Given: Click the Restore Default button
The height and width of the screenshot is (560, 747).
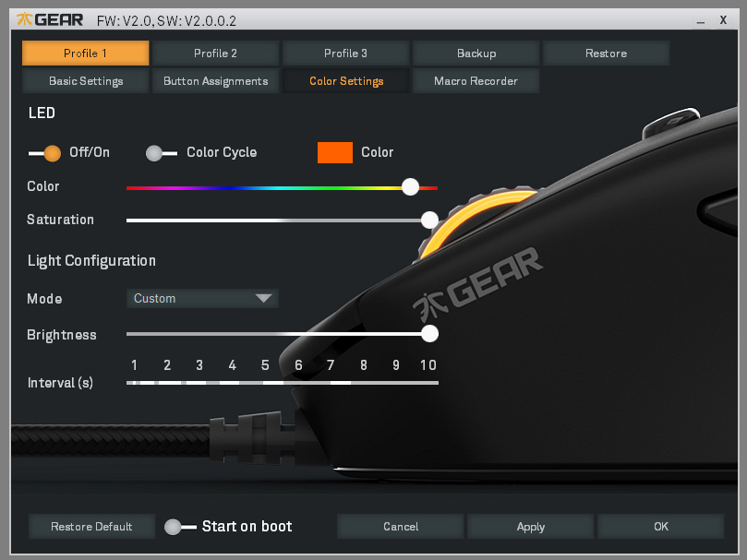Looking at the screenshot, I should 91,526.
